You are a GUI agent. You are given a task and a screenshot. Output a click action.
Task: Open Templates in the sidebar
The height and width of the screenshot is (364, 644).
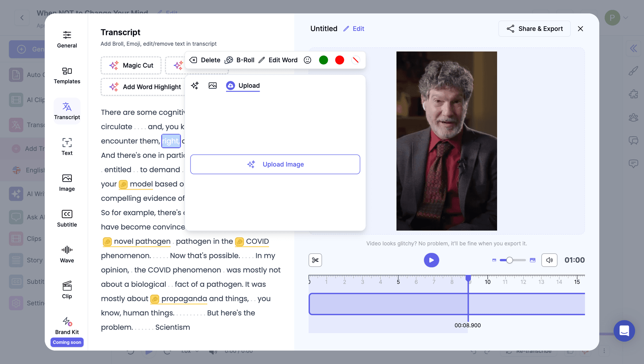(x=67, y=75)
